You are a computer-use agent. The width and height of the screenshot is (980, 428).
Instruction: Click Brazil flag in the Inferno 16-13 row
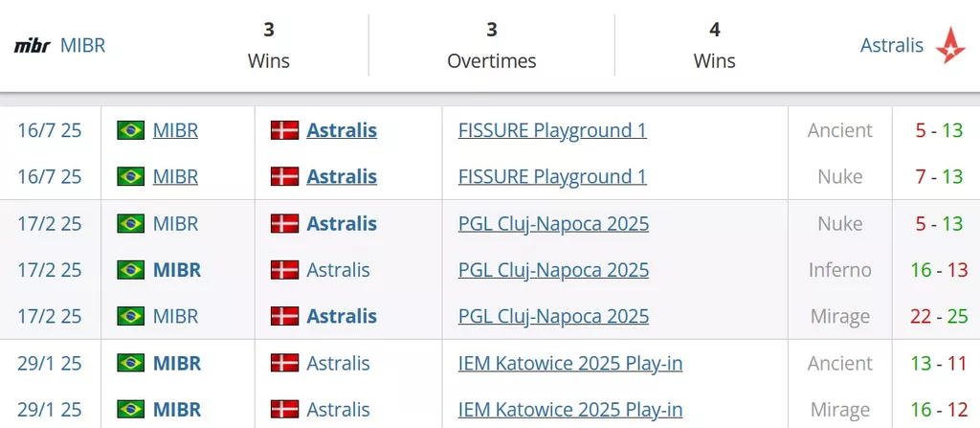pos(130,270)
